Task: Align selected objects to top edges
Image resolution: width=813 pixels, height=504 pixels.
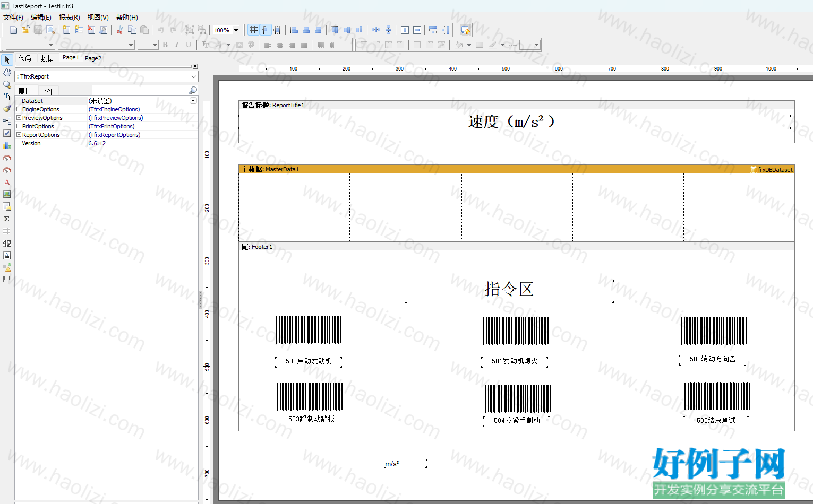Action: pyautogui.click(x=335, y=30)
